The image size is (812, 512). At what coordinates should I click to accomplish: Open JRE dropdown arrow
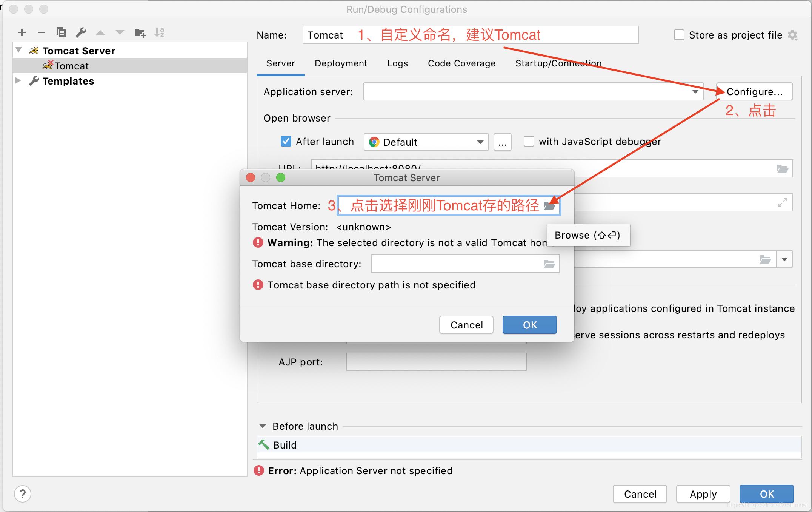tap(784, 259)
